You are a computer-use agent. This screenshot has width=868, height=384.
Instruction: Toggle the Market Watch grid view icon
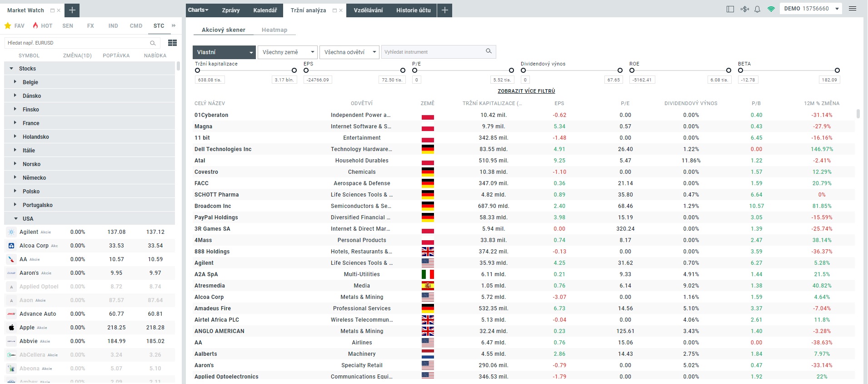[x=172, y=43]
